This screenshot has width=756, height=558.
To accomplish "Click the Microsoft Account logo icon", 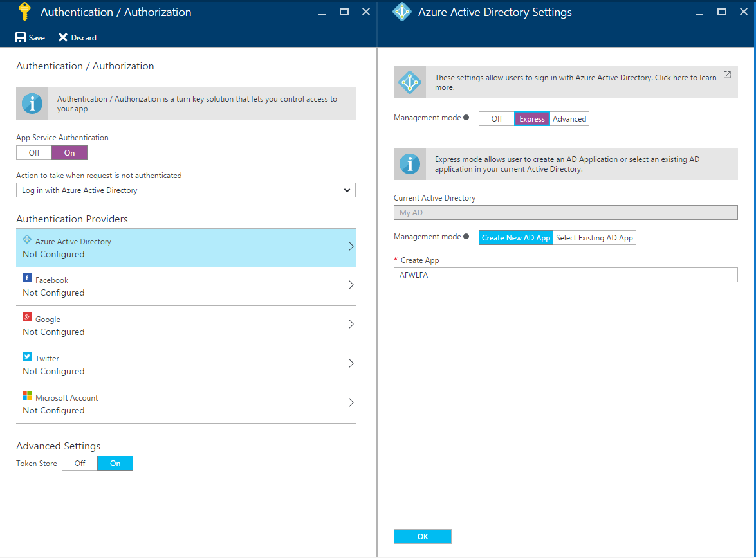I will click(x=27, y=395).
